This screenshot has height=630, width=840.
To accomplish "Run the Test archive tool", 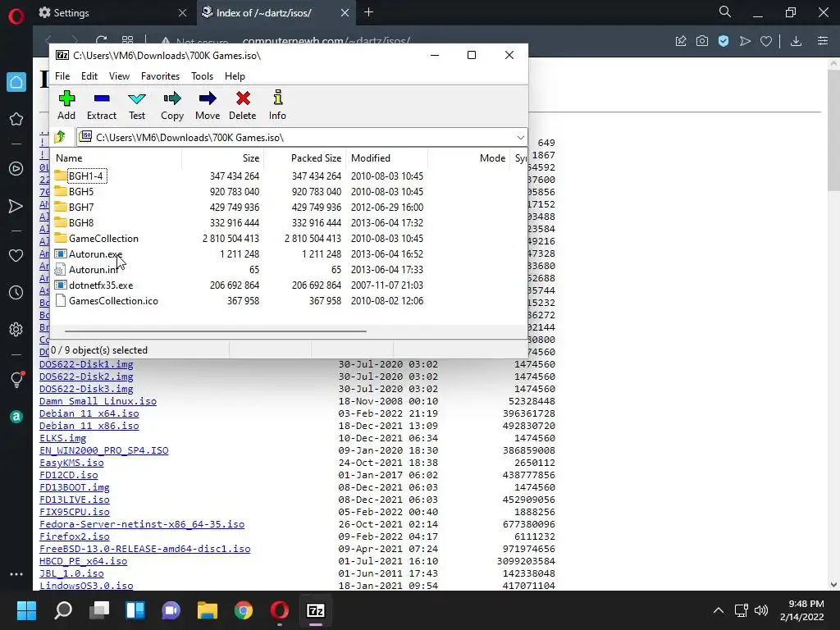I will (x=137, y=106).
